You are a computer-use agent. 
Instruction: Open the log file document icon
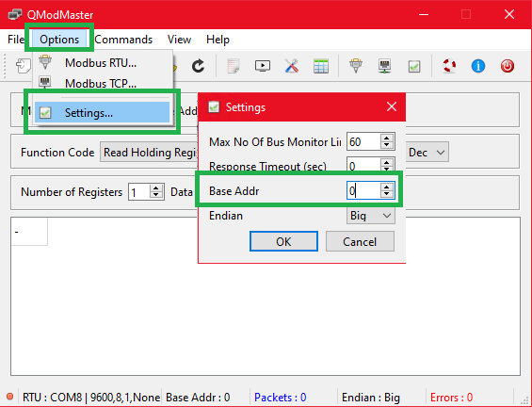[234, 66]
